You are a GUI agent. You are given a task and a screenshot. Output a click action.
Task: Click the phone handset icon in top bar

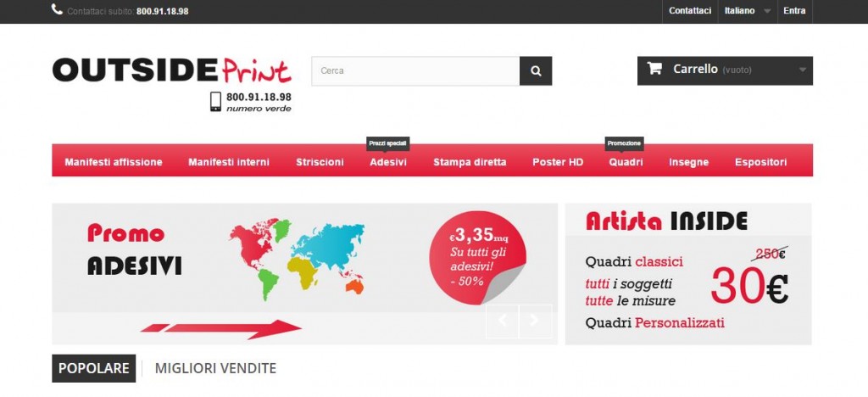pyautogui.click(x=57, y=10)
